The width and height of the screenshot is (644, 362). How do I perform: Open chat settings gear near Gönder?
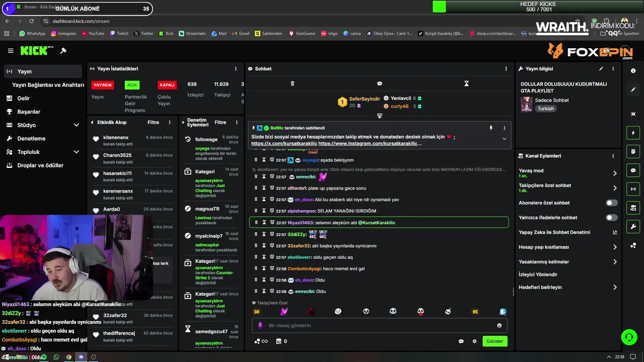[474, 341]
